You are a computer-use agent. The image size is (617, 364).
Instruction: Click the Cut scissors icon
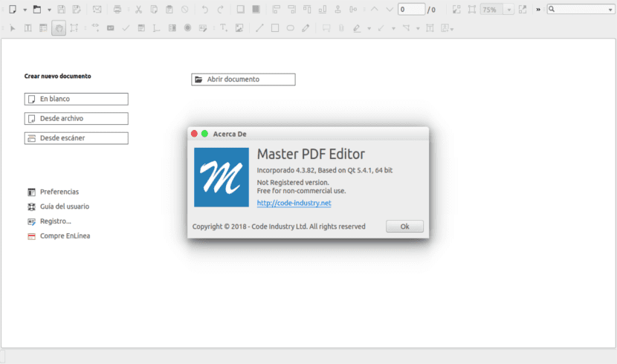[x=138, y=10]
